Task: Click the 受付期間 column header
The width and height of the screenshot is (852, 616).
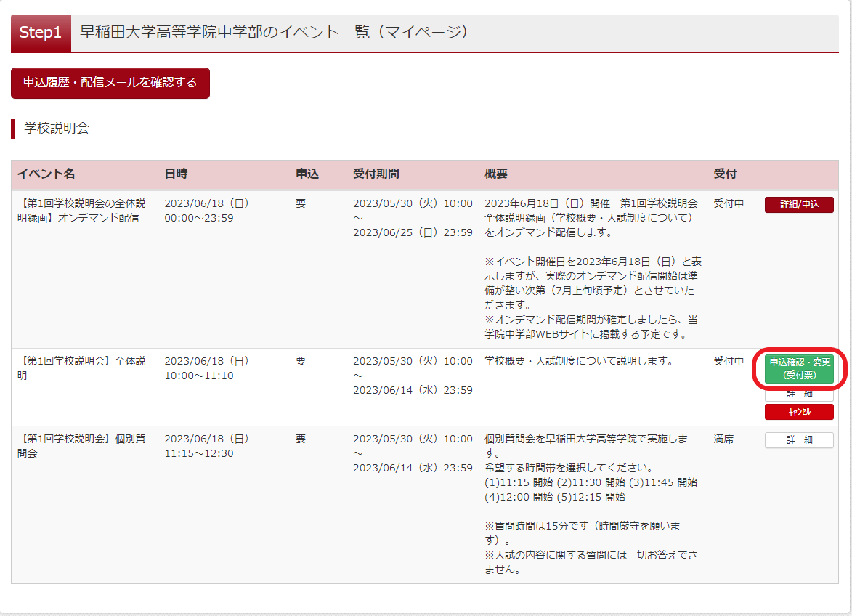Action: [376, 174]
